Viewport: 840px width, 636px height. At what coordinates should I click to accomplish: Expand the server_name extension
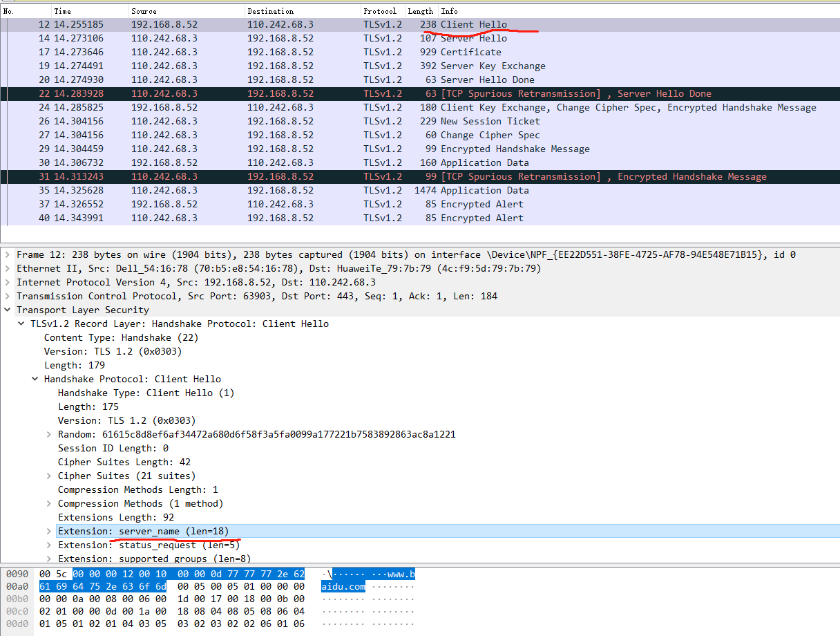[49, 531]
